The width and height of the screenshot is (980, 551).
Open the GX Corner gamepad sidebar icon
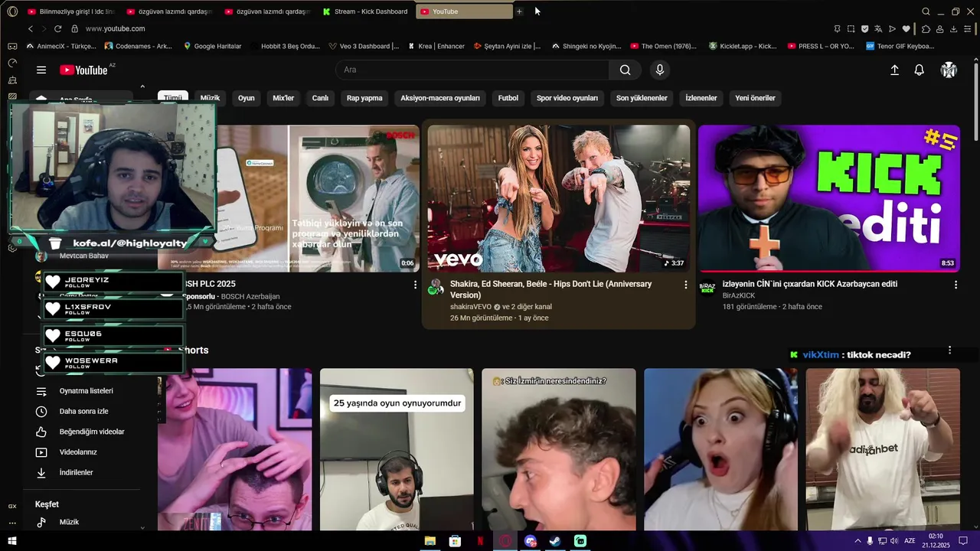point(12,46)
